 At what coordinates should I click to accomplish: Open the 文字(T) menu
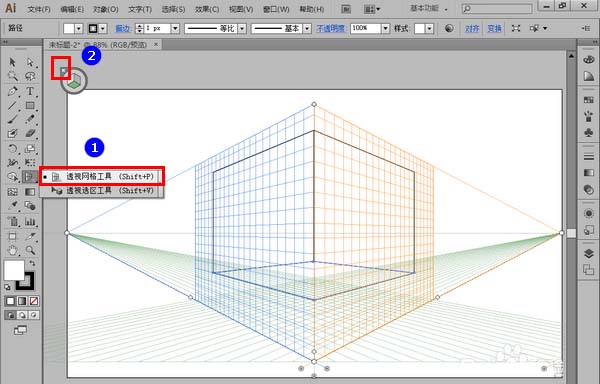[140, 9]
